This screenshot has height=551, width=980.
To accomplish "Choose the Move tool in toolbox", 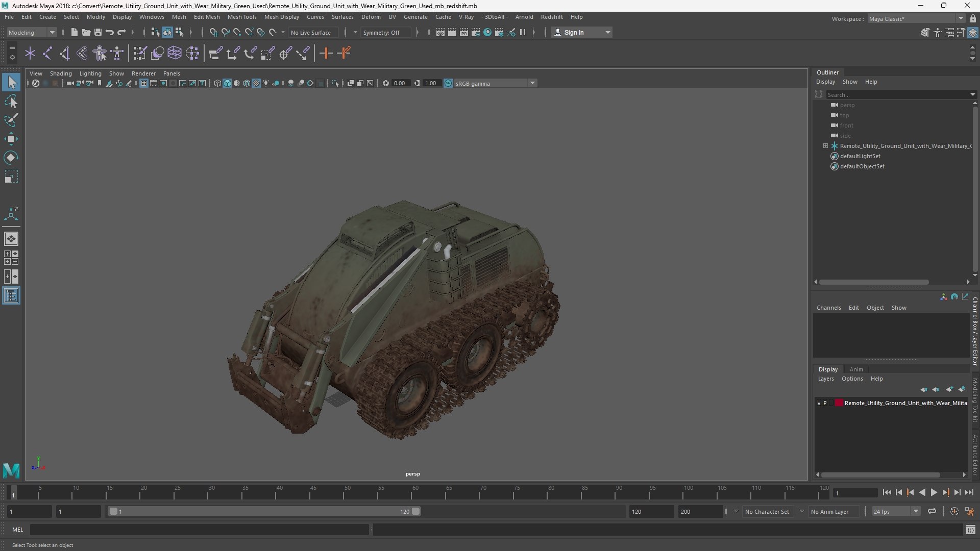I will 11,139.
